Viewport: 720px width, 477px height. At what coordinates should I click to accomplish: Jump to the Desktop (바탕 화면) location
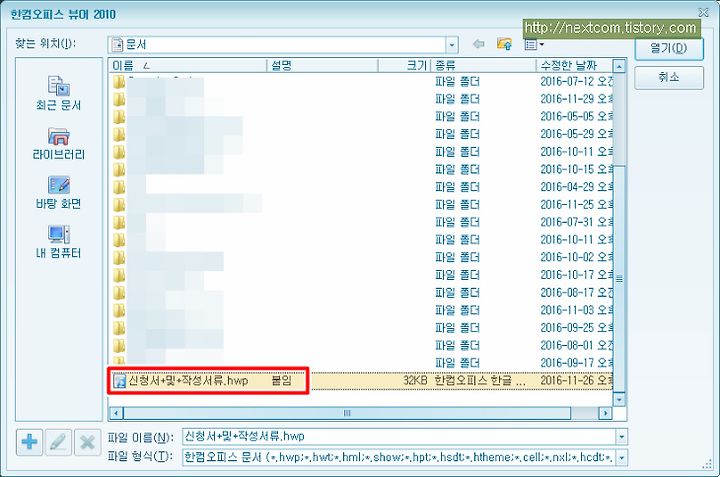click(58, 193)
